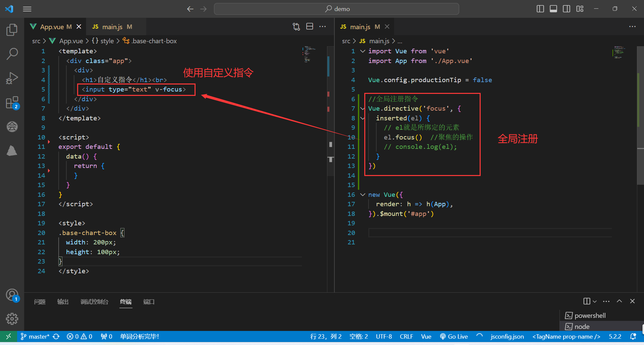Click the style breadcrumb in App.vue
644x345 pixels.
103,41
